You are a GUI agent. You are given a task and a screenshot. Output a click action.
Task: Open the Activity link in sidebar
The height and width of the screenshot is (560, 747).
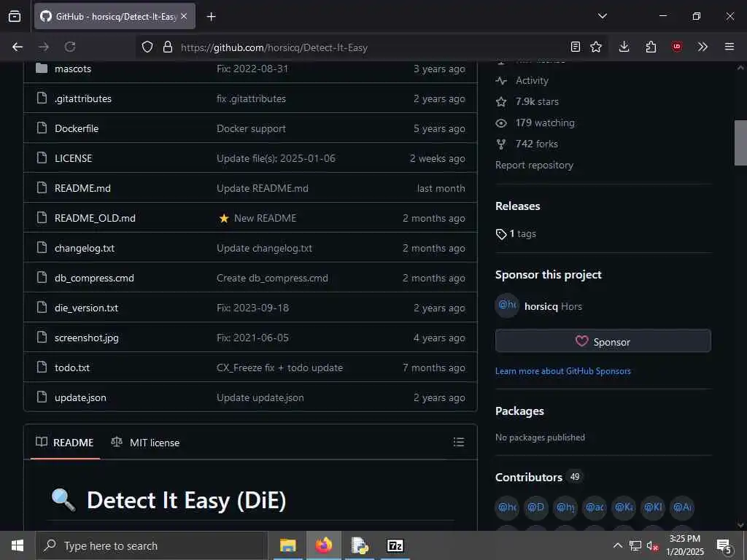tap(532, 80)
